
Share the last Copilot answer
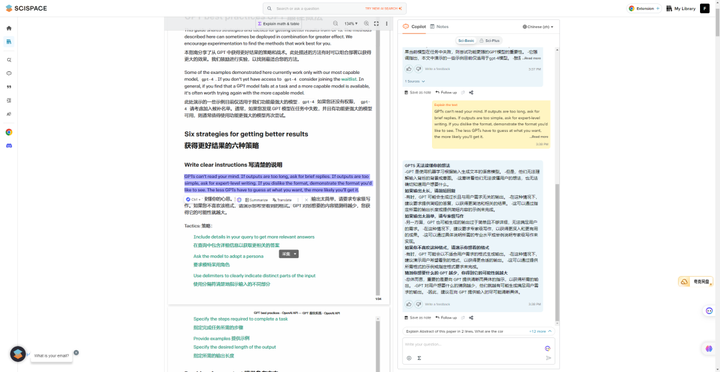click(x=471, y=317)
